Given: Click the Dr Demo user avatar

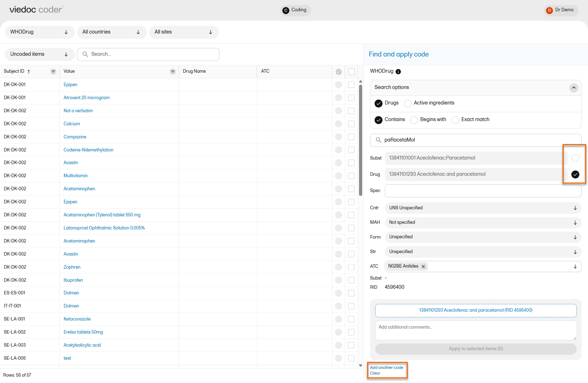Looking at the screenshot, I should [549, 10].
